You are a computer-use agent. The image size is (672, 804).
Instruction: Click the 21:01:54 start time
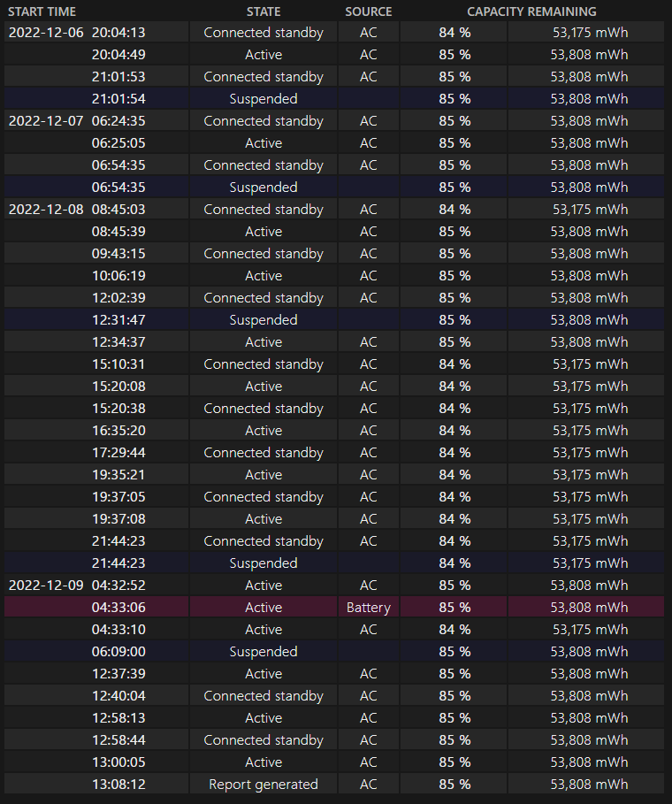click(118, 98)
